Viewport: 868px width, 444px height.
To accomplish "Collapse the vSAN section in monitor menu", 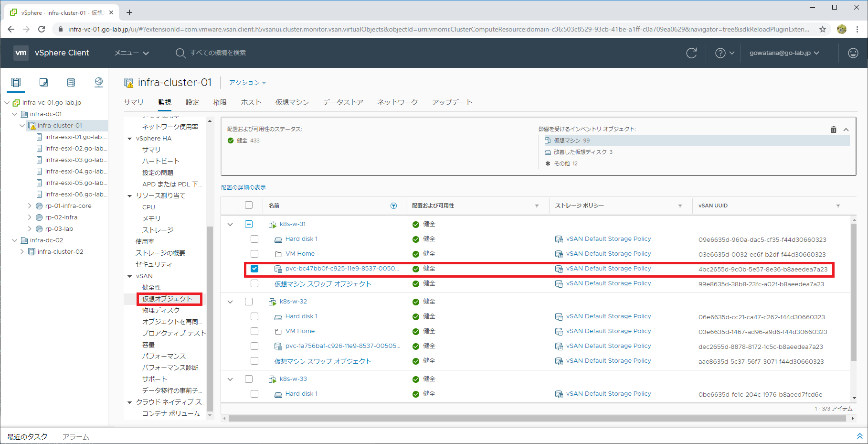I will (129, 276).
